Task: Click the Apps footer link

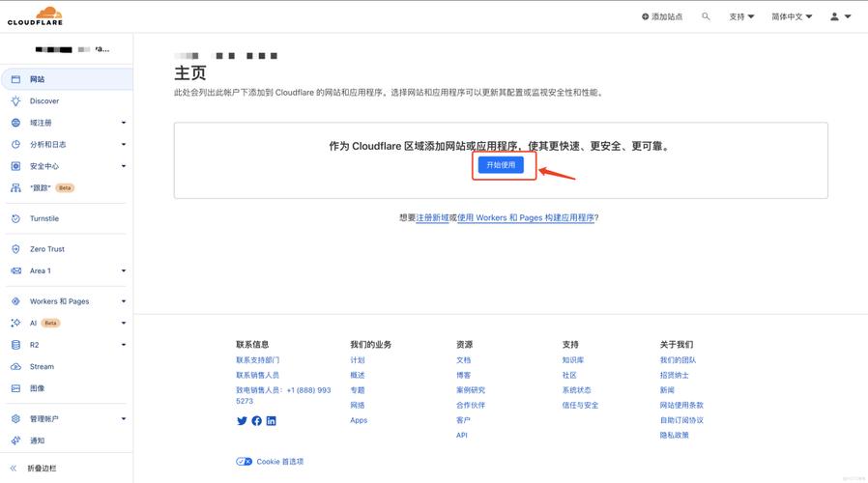Action: point(359,420)
